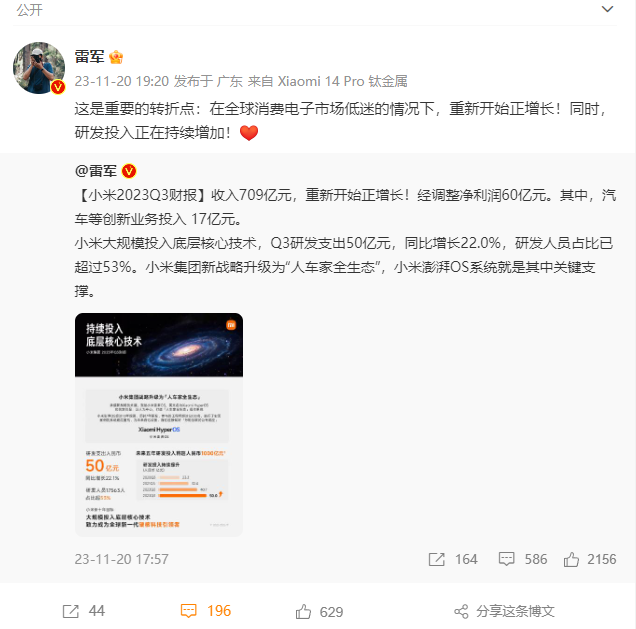Viewport: 636px width, 629px height.
Task: Click the share icon beside 分享这条博文
Action: (x=461, y=611)
